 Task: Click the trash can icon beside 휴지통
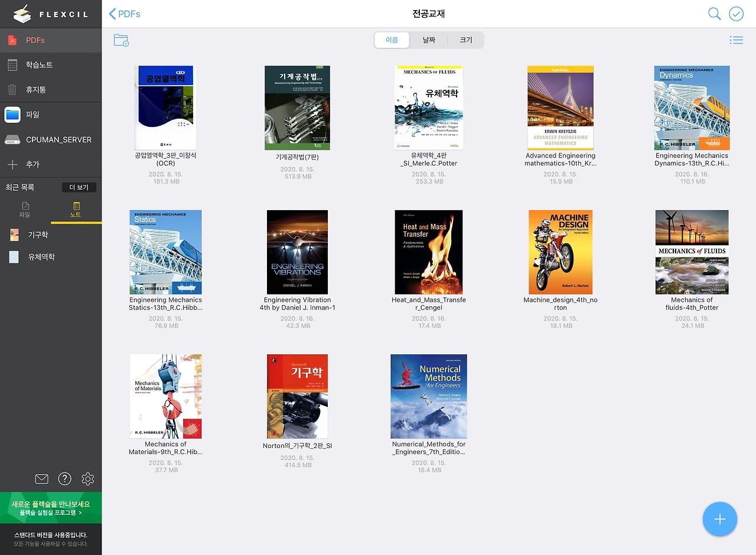(12, 90)
